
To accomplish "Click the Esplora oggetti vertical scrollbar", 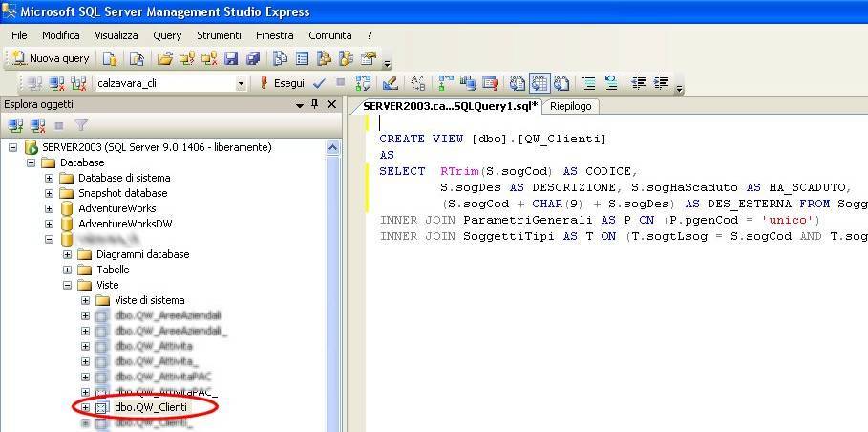I will coord(332,287).
